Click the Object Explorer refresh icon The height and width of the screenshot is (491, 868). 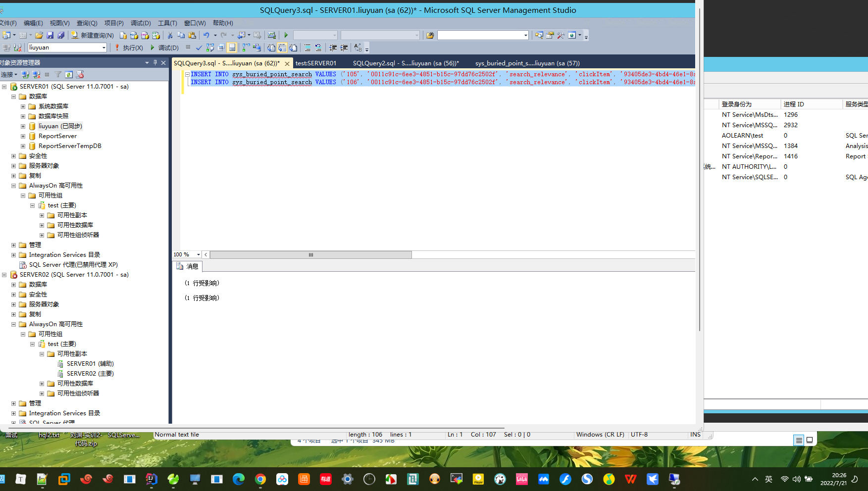(x=69, y=74)
